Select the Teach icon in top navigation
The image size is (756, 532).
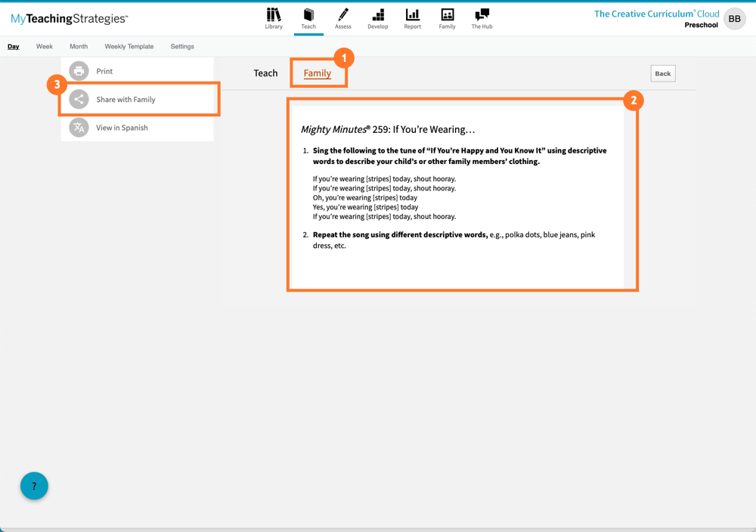click(x=308, y=18)
